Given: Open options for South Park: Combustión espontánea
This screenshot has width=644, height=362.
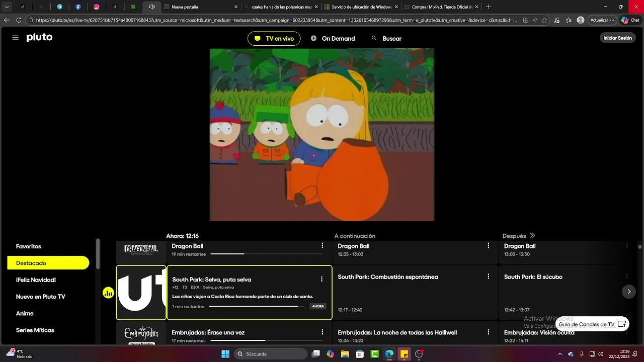Looking at the screenshot, I should coord(488,277).
